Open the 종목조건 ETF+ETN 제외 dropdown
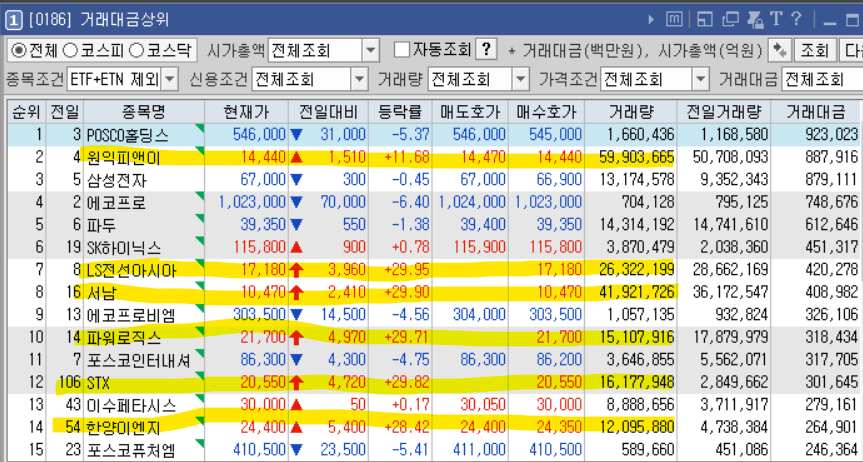This screenshot has width=863, height=462. (x=170, y=80)
